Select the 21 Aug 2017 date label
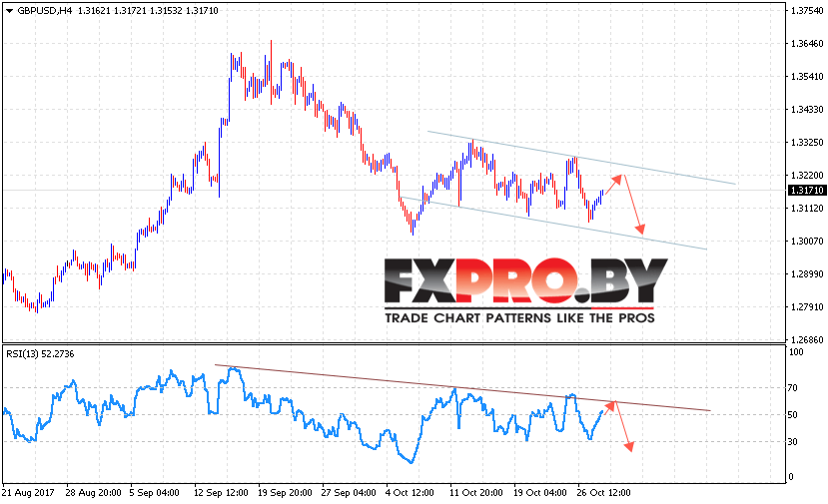This screenshot has height=504, width=828. click(x=28, y=493)
